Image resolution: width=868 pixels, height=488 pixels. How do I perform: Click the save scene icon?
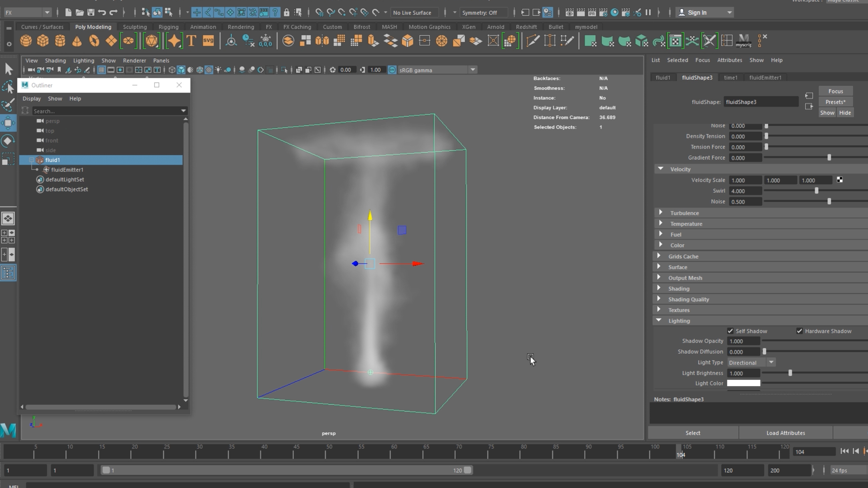click(91, 12)
